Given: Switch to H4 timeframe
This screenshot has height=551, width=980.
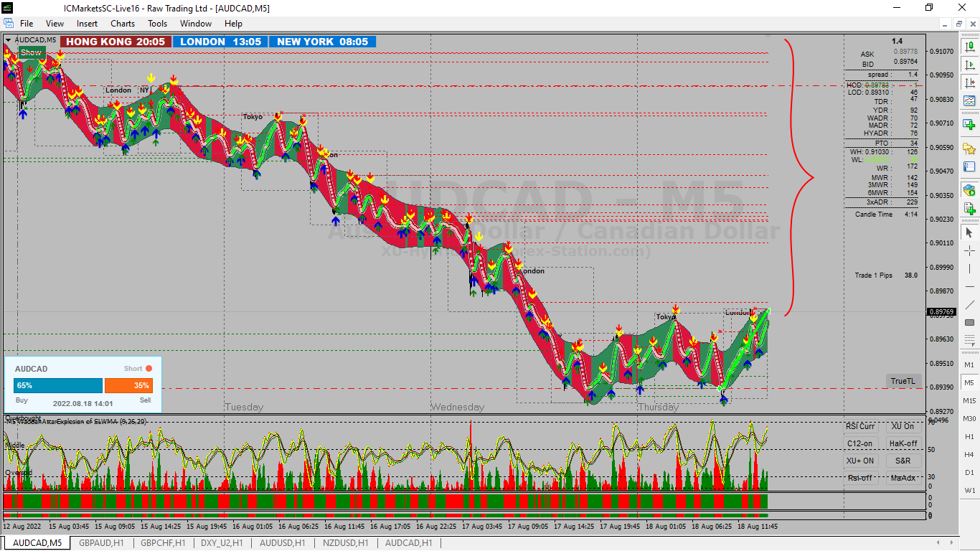Looking at the screenshot, I should [969, 454].
